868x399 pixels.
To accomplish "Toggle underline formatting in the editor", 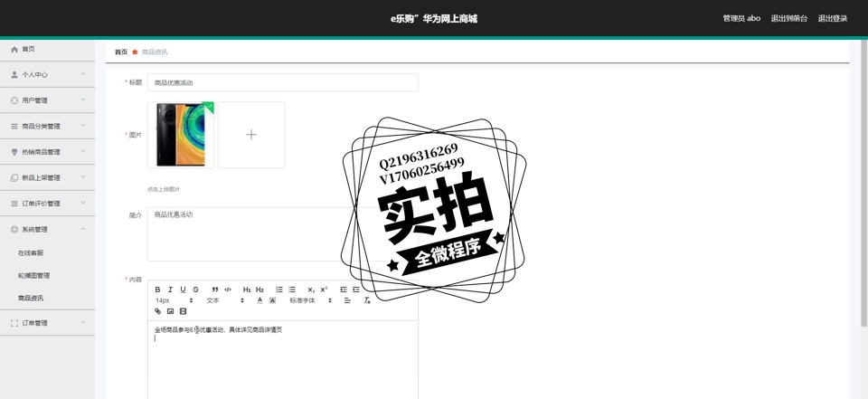I will [184, 290].
